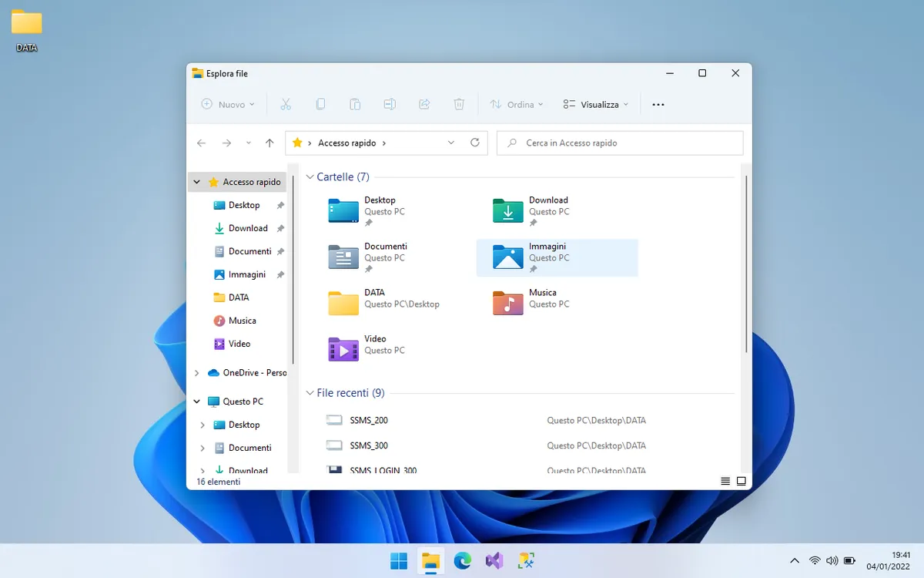924x578 pixels.
Task: Collapse Accesso rapido in the sidebar
Action: pyautogui.click(x=197, y=182)
